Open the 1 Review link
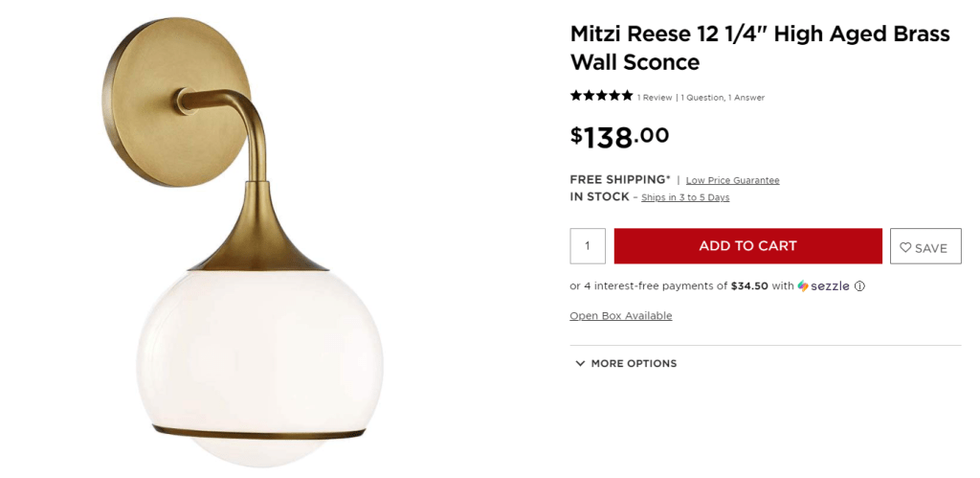980x478 pixels. tap(655, 98)
